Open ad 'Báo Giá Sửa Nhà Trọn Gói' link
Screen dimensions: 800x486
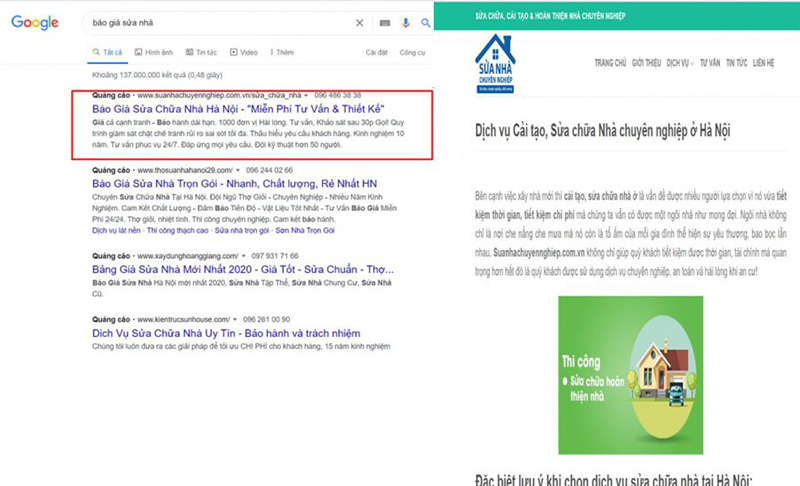pyautogui.click(x=235, y=184)
